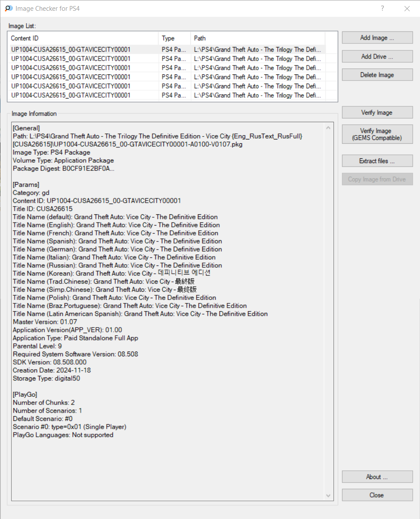The width and height of the screenshot is (420, 519).
Task: Click the 'Creation Date: 2024-11-18' line
Action: pyautogui.click(x=52, y=370)
